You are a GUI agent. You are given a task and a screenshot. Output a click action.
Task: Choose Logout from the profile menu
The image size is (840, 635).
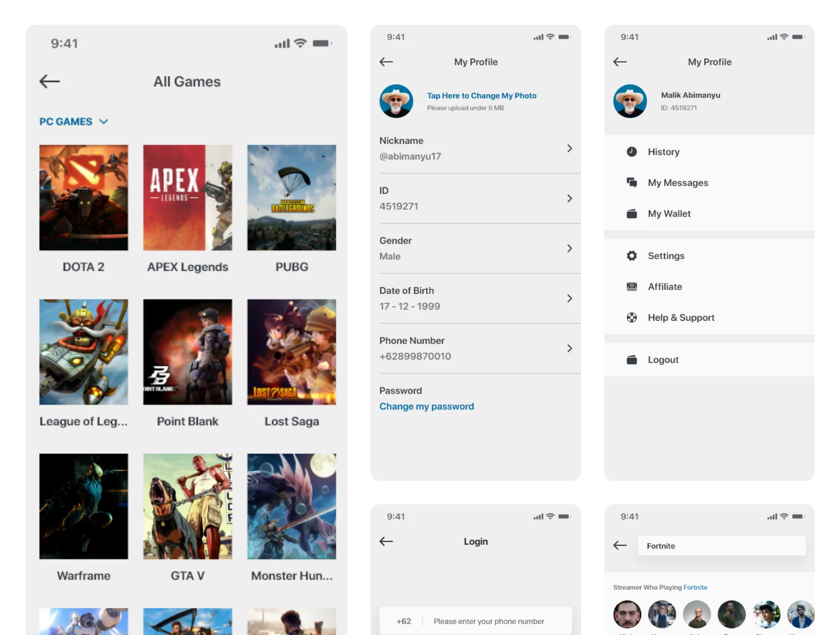coord(709,360)
